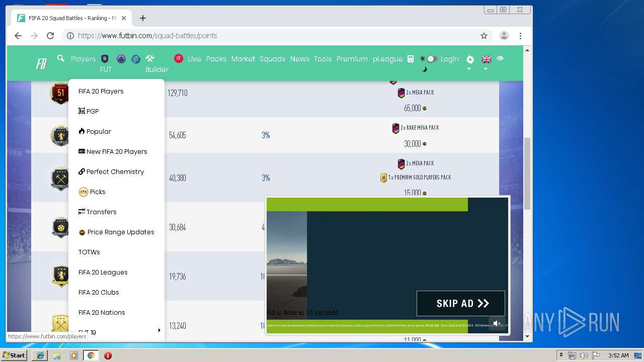644x362 pixels.
Task: Click the 19,736 points value
Action: coord(178,277)
